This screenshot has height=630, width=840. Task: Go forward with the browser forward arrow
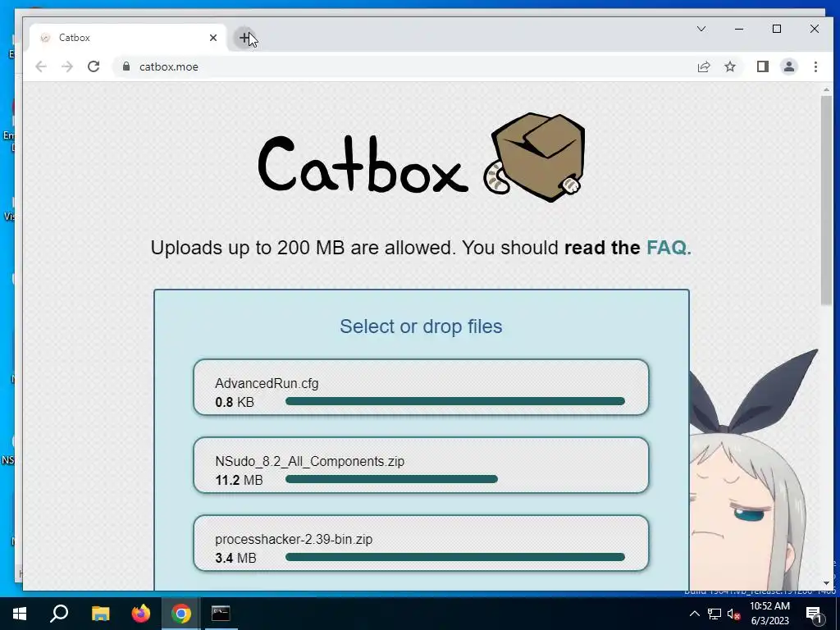(67, 66)
